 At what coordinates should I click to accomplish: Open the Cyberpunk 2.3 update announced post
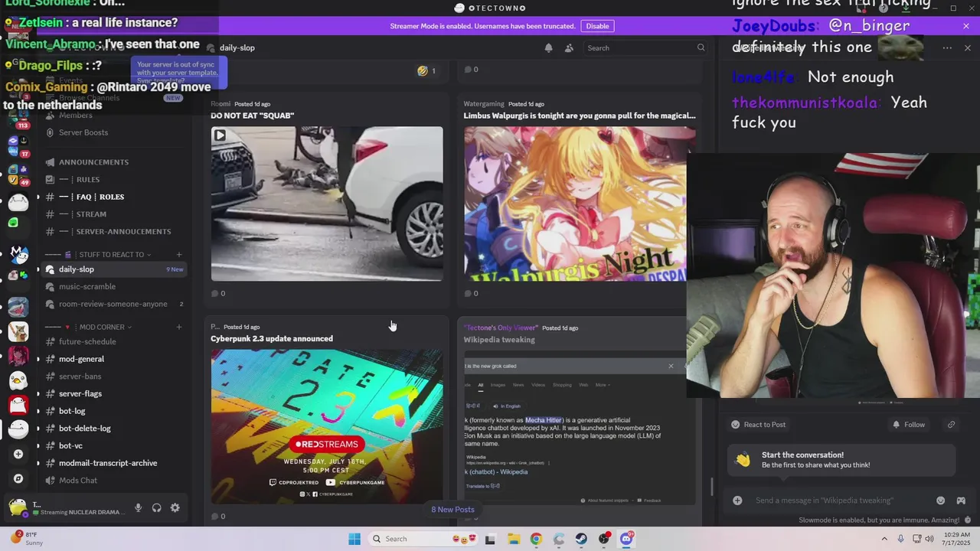pyautogui.click(x=272, y=338)
